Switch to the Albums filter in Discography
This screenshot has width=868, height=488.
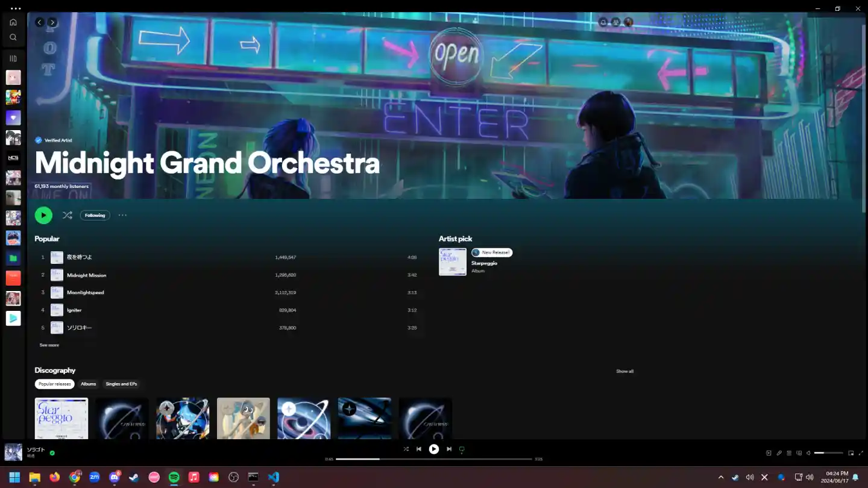coord(88,384)
